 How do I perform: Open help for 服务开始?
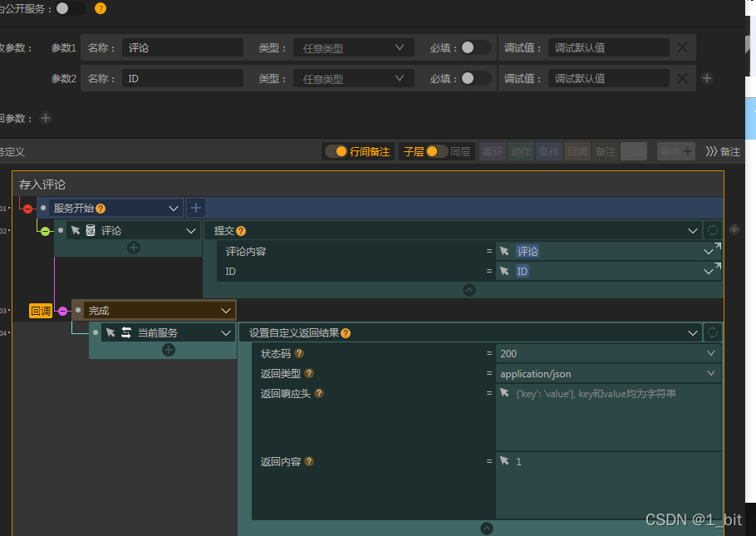[101, 209]
